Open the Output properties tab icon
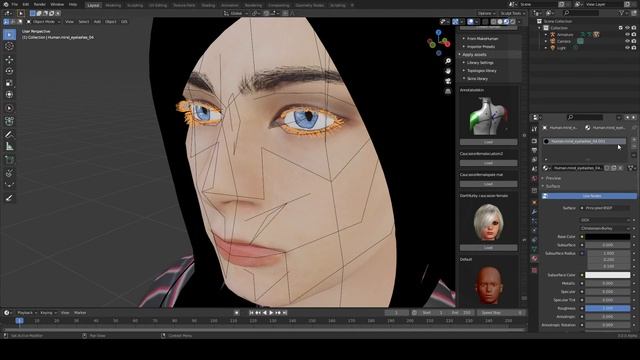 pos(534,150)
